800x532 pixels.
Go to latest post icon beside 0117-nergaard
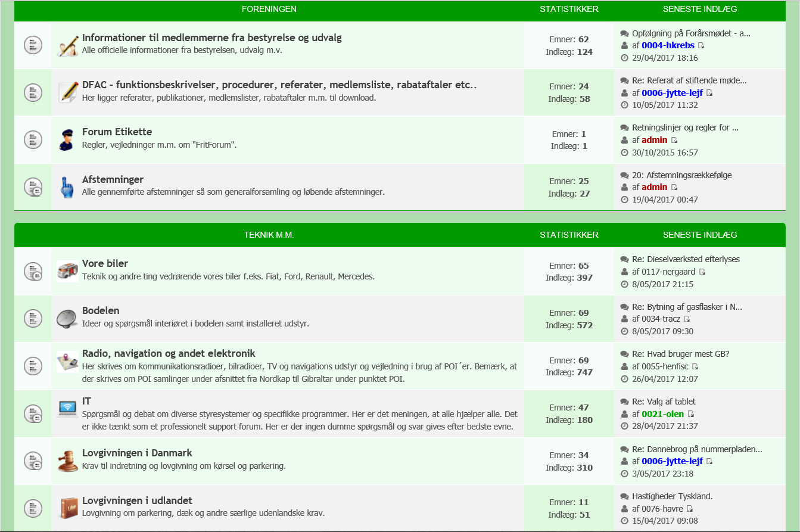coord(702,272)
